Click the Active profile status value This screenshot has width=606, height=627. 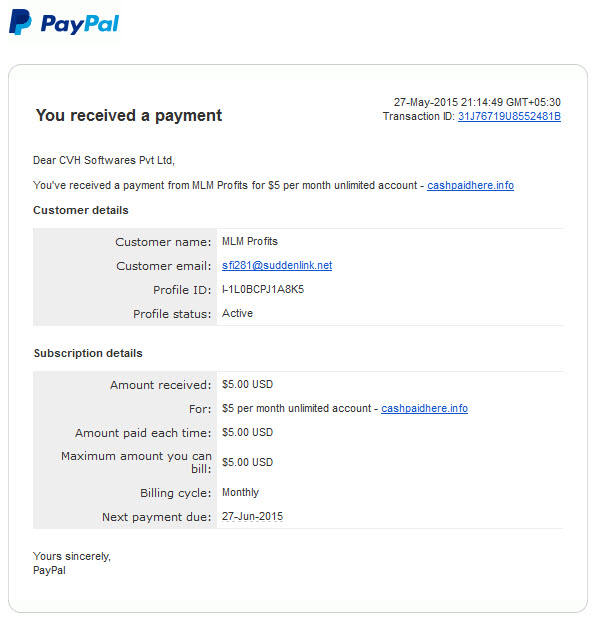point(237,314)
